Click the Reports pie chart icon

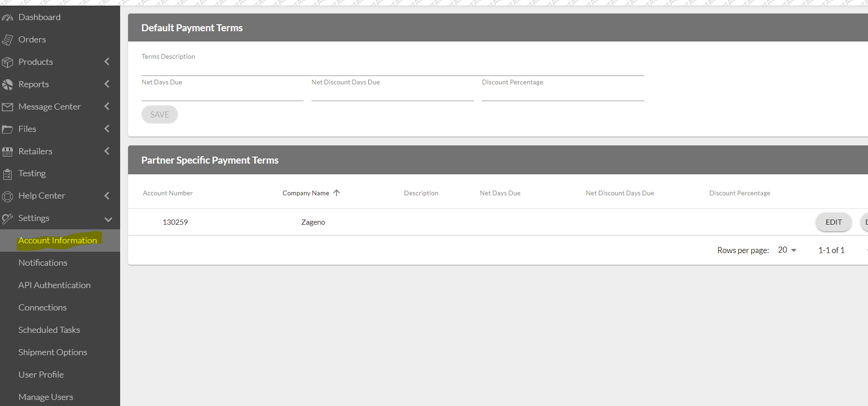click(7, 84)
